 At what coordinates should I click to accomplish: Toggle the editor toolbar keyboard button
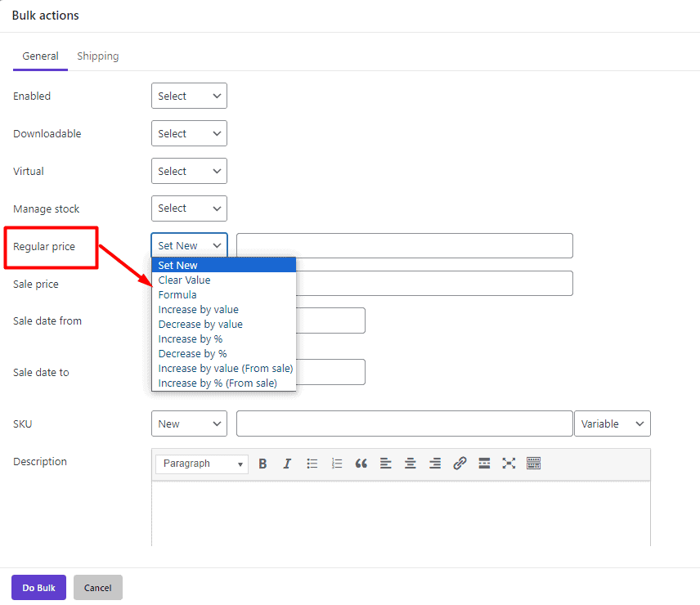(x=533, y=463)
